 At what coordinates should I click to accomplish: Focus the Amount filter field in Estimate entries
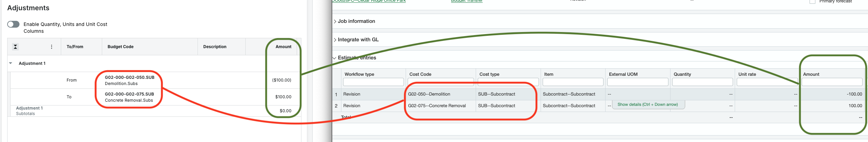[x=832, y=82]
